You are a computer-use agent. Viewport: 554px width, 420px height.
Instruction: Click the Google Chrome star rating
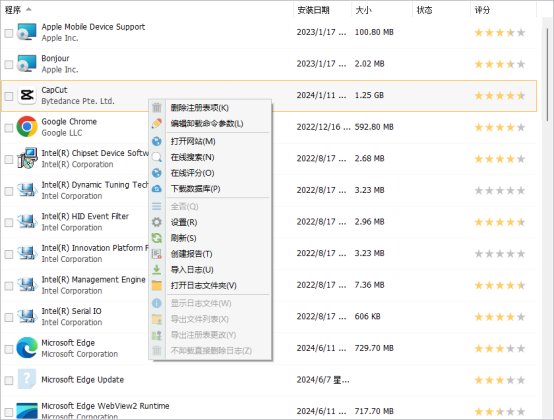(500, 127)
